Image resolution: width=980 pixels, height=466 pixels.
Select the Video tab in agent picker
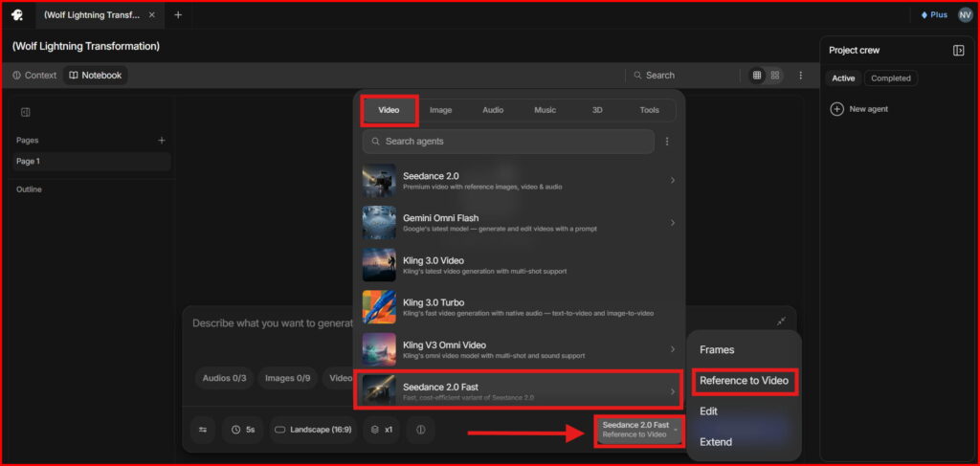[x=389, y=110]
